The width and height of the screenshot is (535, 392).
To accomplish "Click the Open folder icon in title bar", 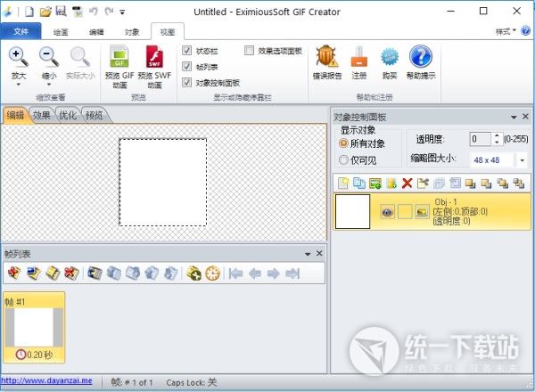I will coord(45,12).
